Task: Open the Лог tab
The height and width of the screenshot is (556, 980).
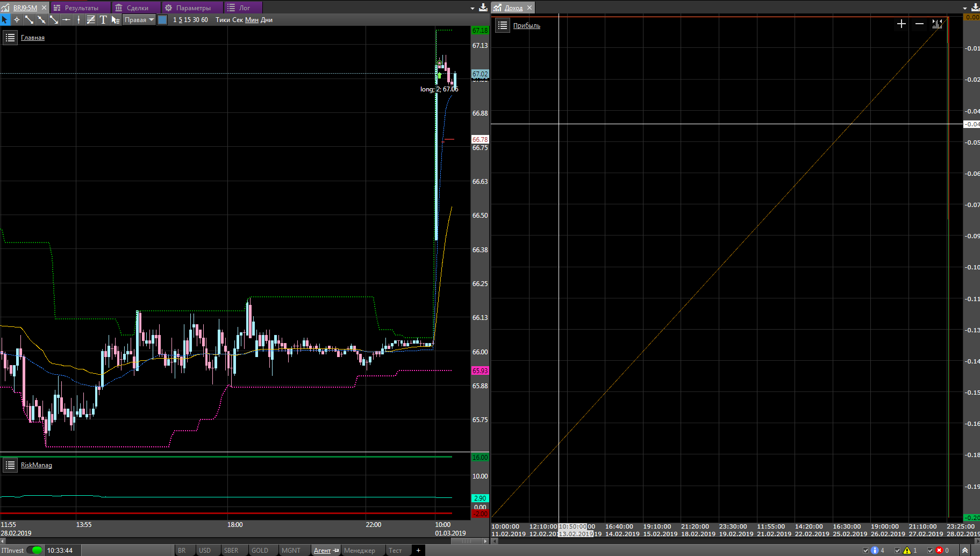Action: click(244, 8)
